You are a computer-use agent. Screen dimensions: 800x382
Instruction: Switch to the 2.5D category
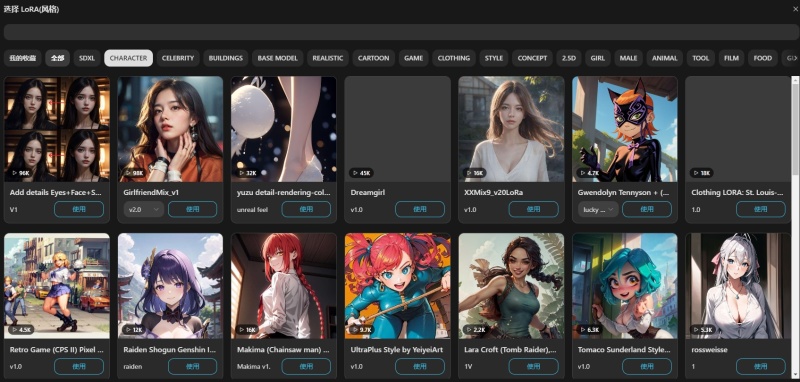[x=568, y=58]
